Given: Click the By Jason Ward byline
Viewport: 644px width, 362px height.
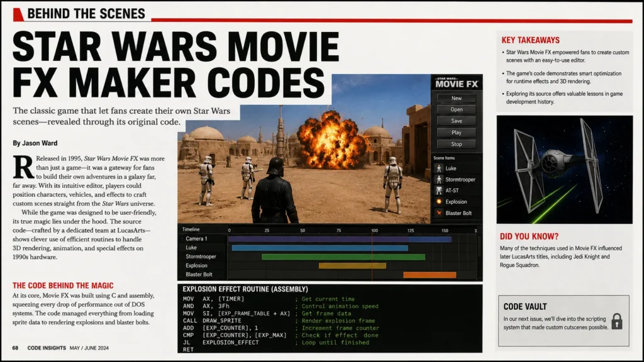Looking at the screenshot, I should 35,143.
